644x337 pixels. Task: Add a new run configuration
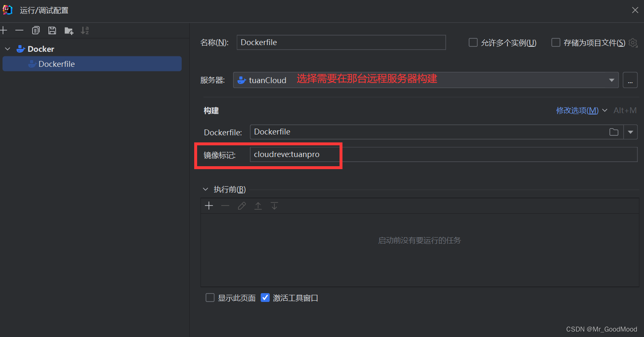tap(4, 30)
